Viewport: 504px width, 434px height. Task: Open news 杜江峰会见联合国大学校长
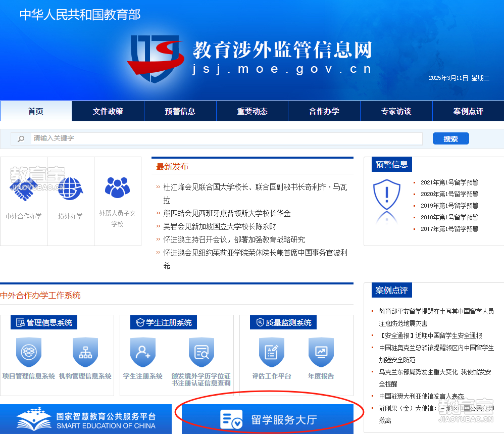click(x=255, y=194)
